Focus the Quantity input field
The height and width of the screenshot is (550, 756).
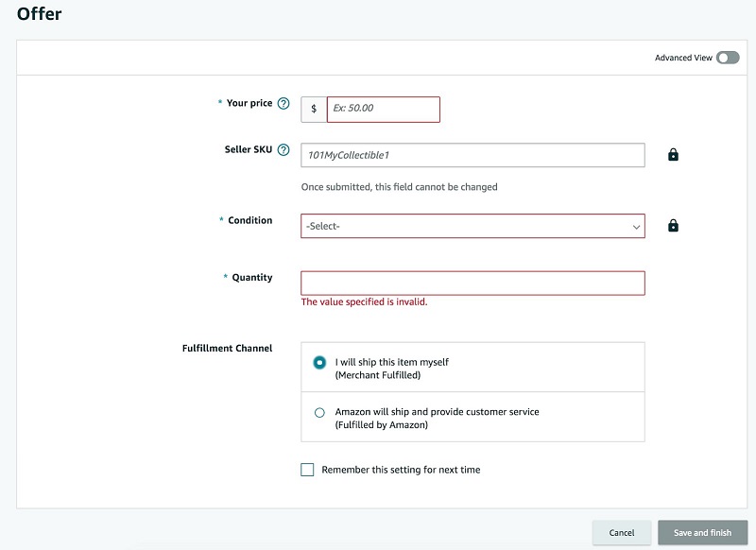(x=472, y=283)
